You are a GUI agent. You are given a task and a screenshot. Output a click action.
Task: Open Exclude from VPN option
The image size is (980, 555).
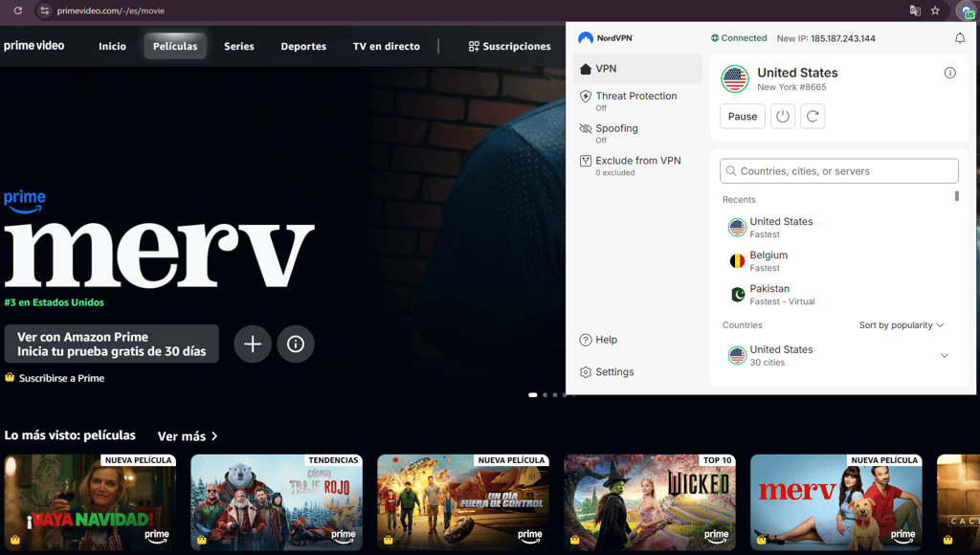(637, 166)
